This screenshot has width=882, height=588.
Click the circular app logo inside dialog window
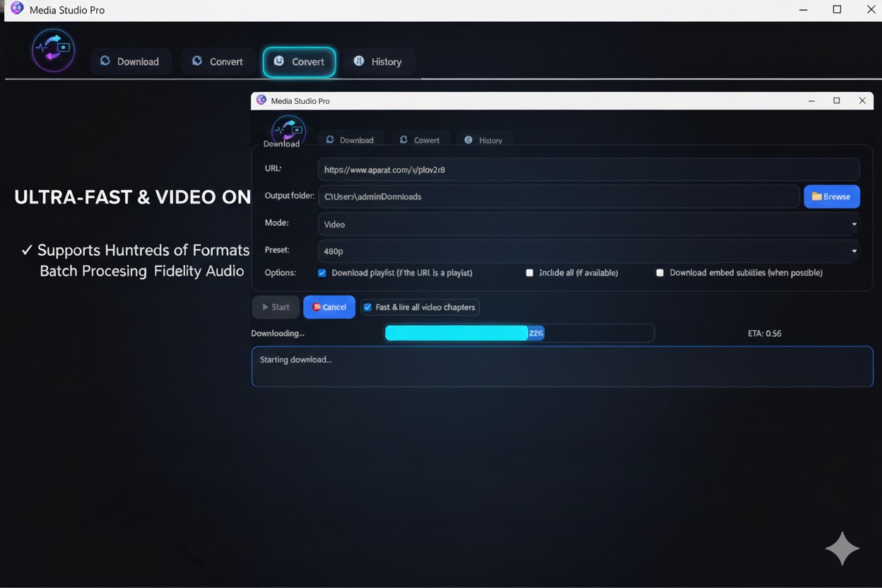tap(288, 130)
